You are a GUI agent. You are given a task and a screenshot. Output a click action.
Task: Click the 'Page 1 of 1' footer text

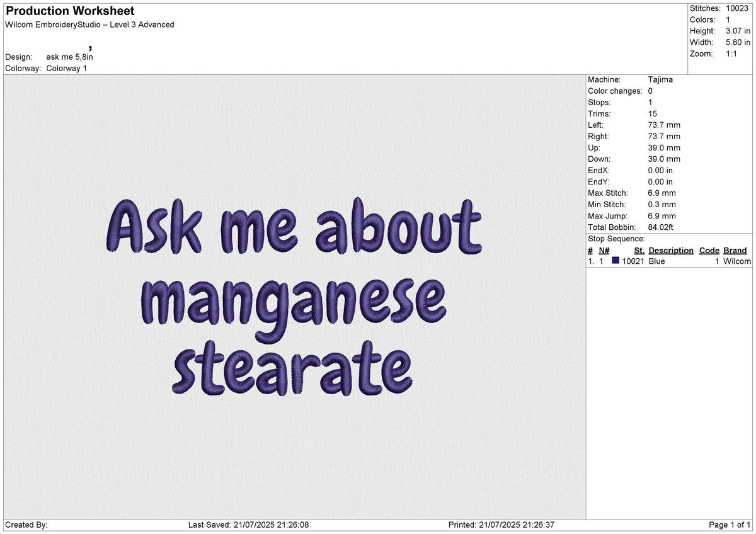(730, 525)
